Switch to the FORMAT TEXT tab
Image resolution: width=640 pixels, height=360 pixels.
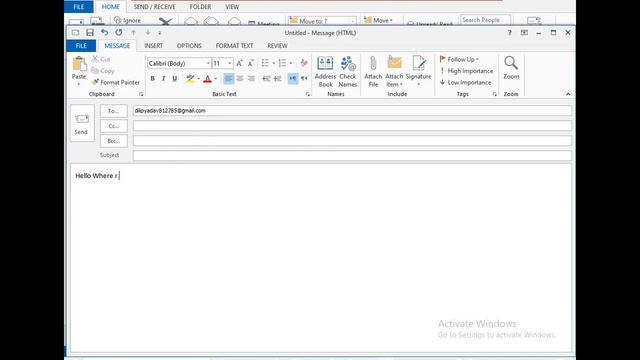[234, 46]
